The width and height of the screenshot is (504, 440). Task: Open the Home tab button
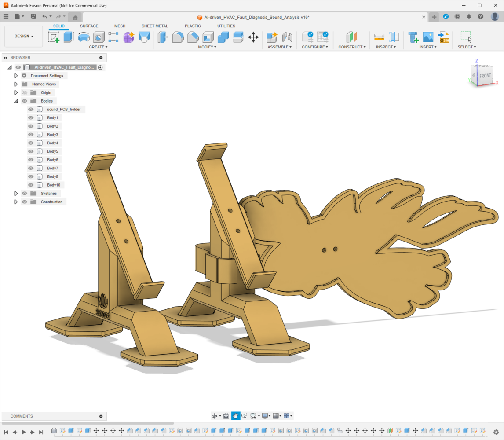pyautogui.click(x=75, y=17)
